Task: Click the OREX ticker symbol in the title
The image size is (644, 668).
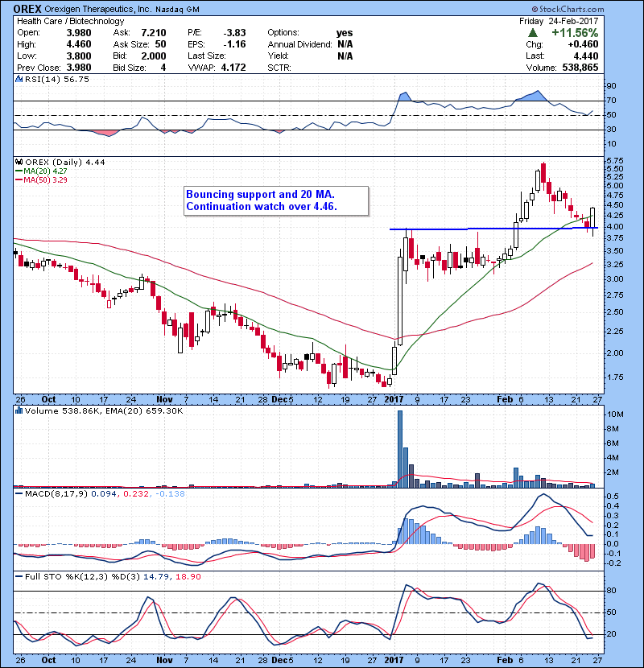Action: [27, 9]
